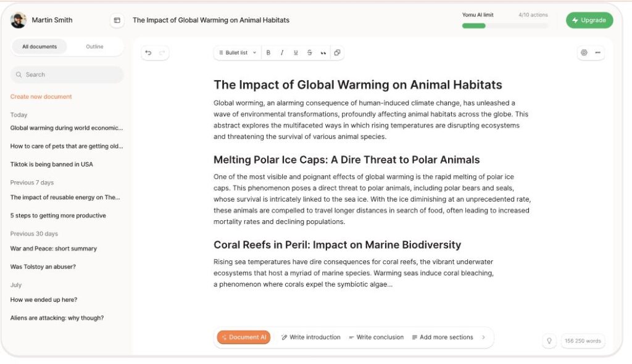Insert a block quote
The height and width of the screenshot is (364, 632).
pyautogui.click(x=323, y=53)
